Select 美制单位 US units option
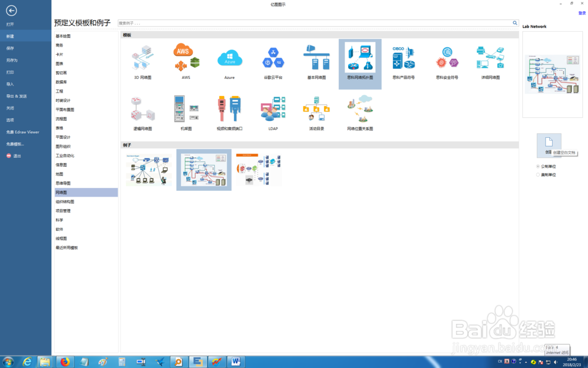 (546, 175)
